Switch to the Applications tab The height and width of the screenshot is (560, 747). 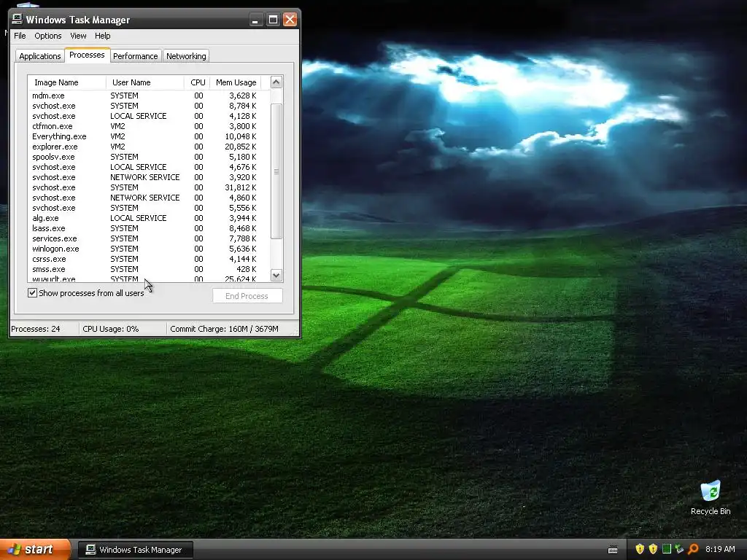coord(40,56)
